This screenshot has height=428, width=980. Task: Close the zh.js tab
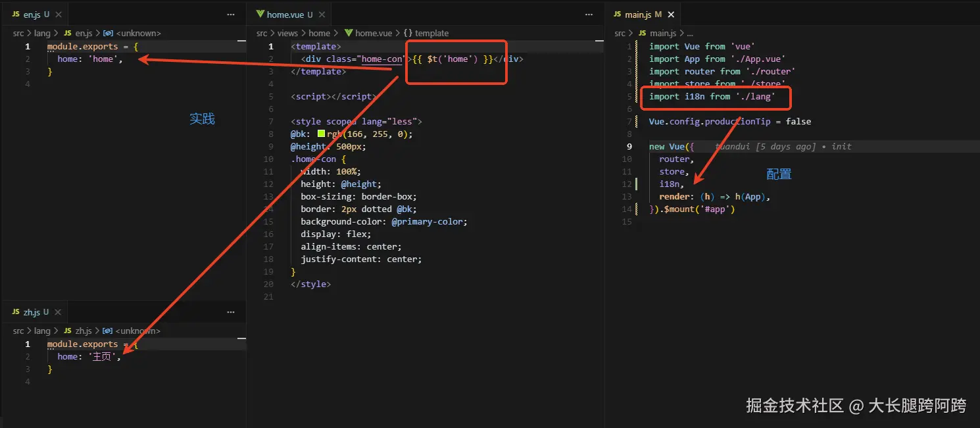pos(58,312)
